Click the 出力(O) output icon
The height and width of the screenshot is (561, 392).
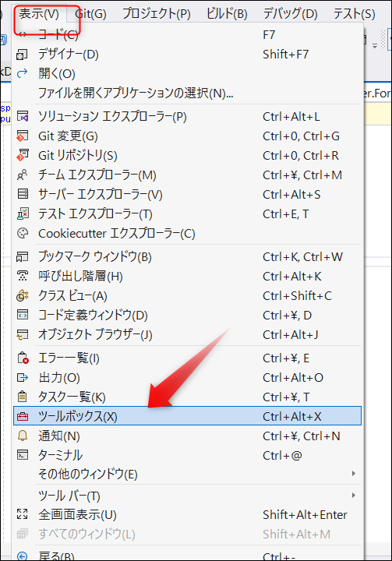pyautogui.click(x=22, y=377)
